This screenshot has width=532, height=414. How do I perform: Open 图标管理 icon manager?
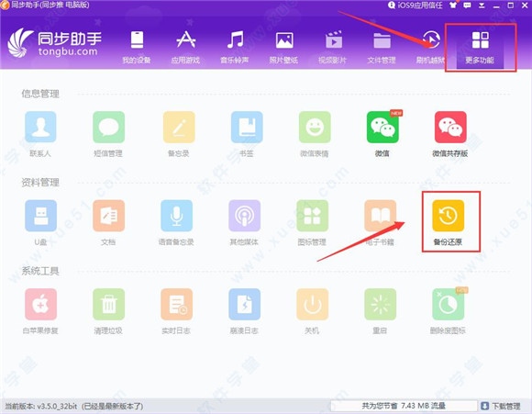(x=312, y=216)
